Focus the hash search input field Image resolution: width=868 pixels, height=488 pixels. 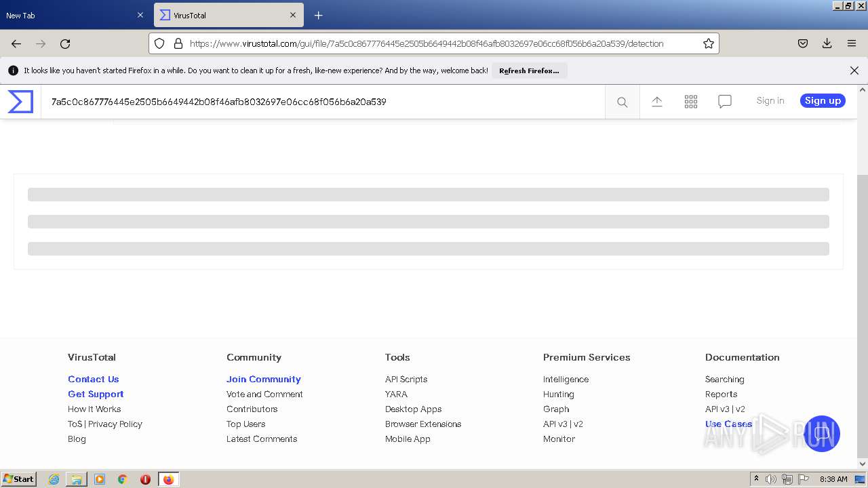coord(323,102)
